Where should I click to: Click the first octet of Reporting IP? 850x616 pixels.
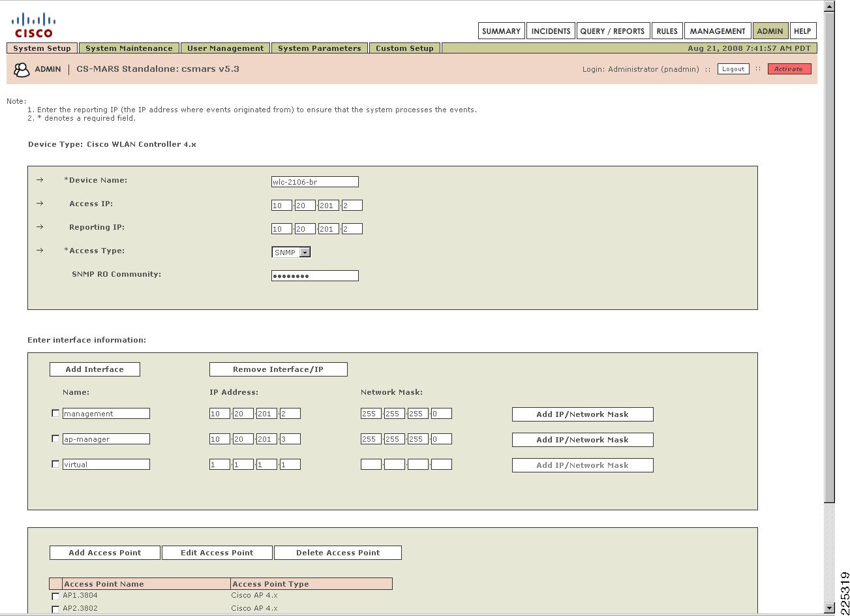282,229
